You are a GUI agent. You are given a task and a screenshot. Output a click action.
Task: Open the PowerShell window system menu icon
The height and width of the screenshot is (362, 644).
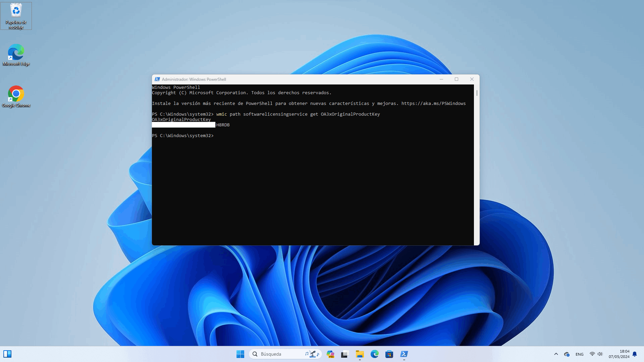[157, 79]
